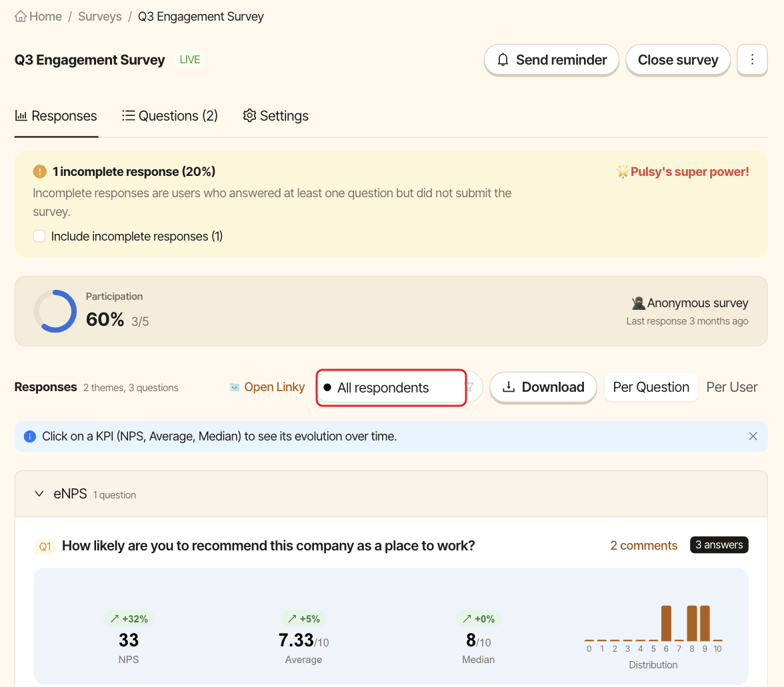Open the All respondents filter dropdown
Screen dimensions: 784x687
click(399, 387)
